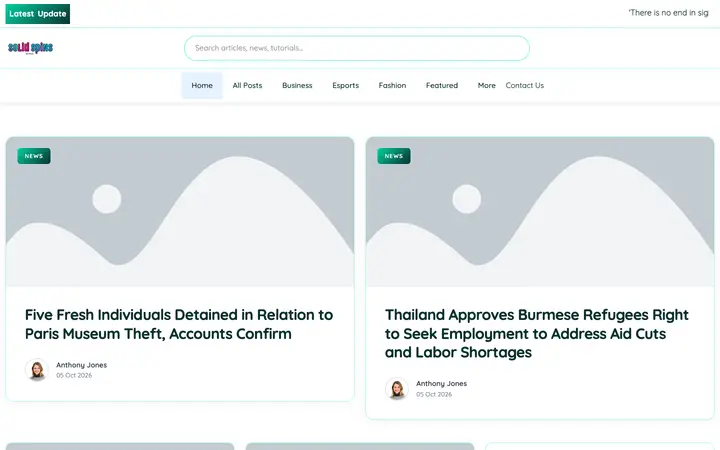Select the NEWS badge on Paris Museum article

34,156
